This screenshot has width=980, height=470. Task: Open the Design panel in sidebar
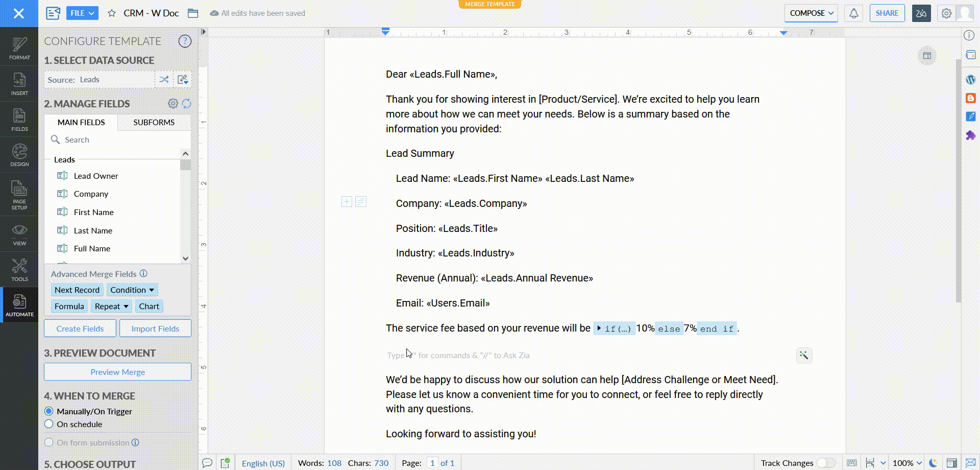point(19,155)
